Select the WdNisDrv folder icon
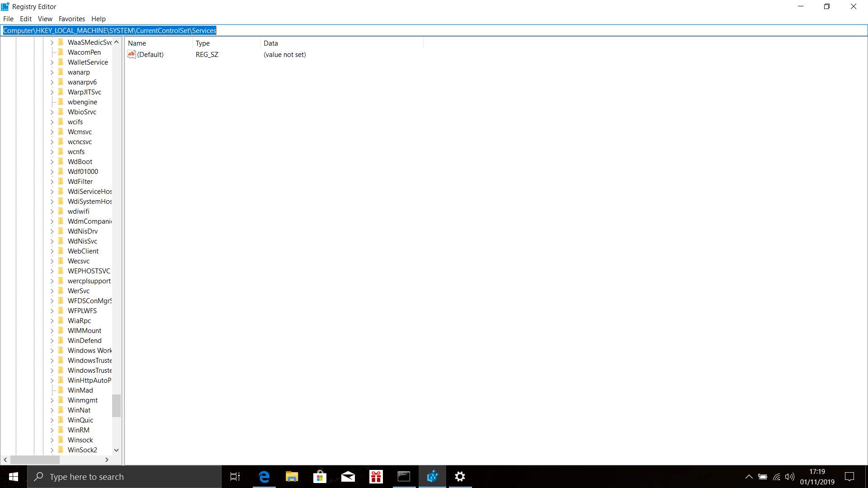The width and height of the screenshot is (868, 488). click(x=61, y=231)
